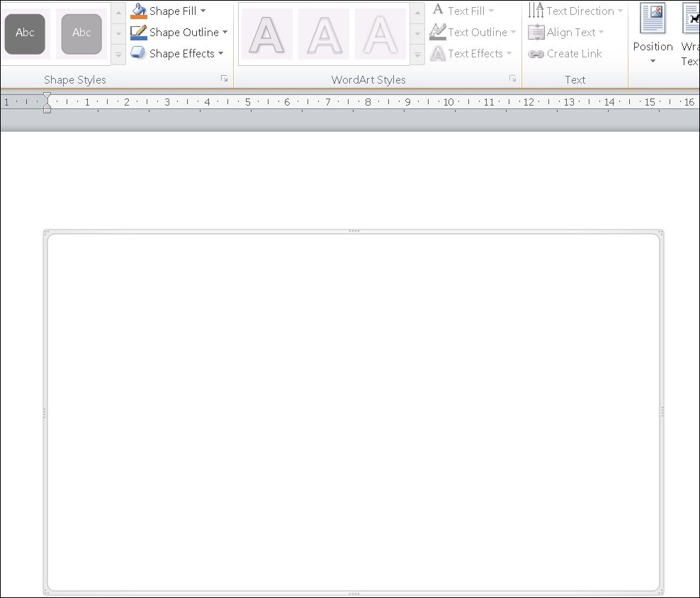This screenshot has height=598, width=700.
Task: Expand the Shape Outline dropdown arrow
Action: (x=225, y=32)
